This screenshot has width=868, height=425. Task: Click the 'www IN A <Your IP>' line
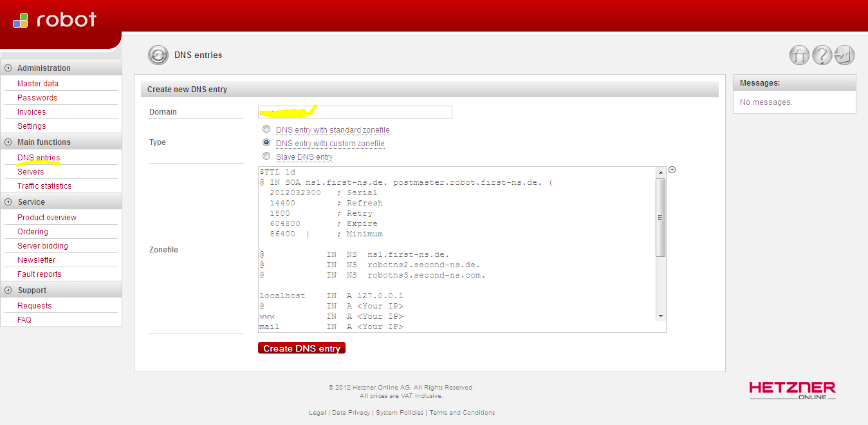tap(331, 316)
